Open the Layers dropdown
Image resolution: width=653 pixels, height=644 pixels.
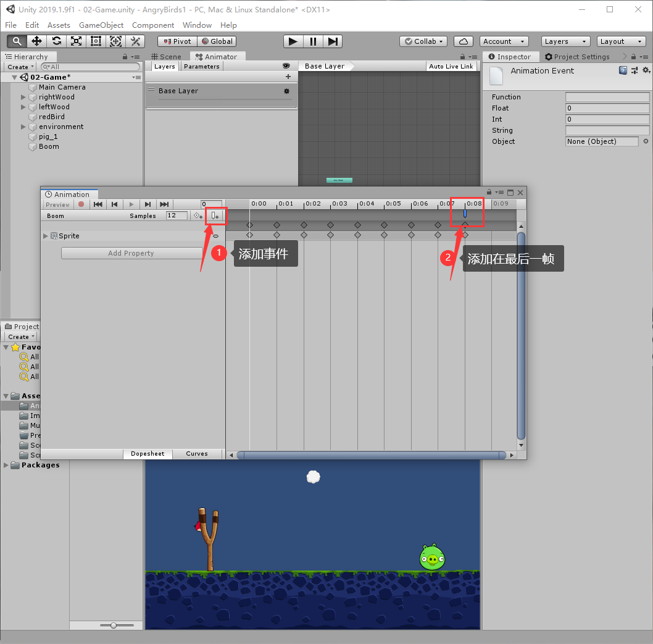point(565,41)
